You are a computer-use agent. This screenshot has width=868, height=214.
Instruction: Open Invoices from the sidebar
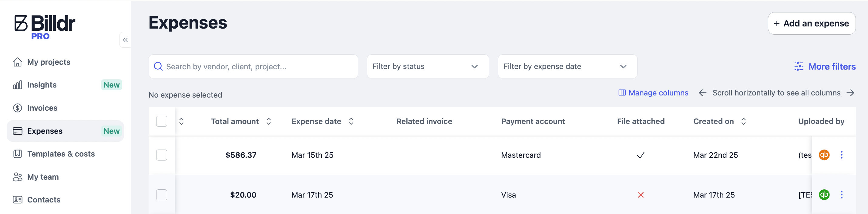(42, 108)
